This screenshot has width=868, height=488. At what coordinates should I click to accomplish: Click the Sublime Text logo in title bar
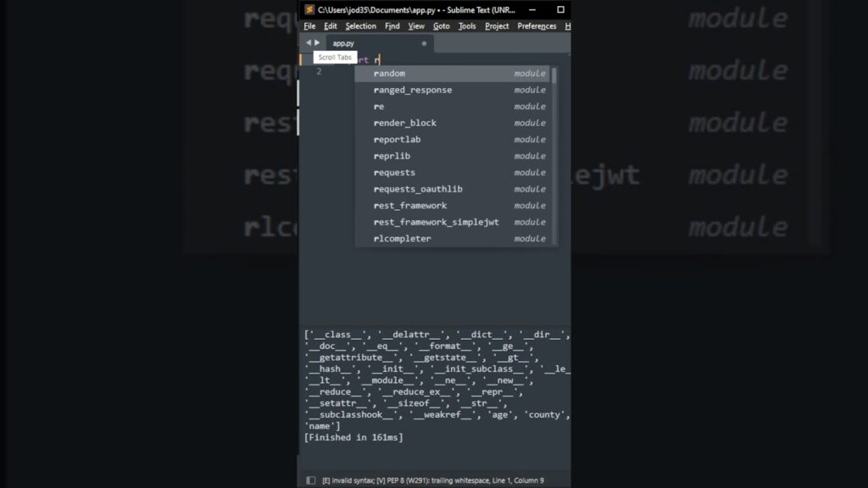click(x=309, y=9)
